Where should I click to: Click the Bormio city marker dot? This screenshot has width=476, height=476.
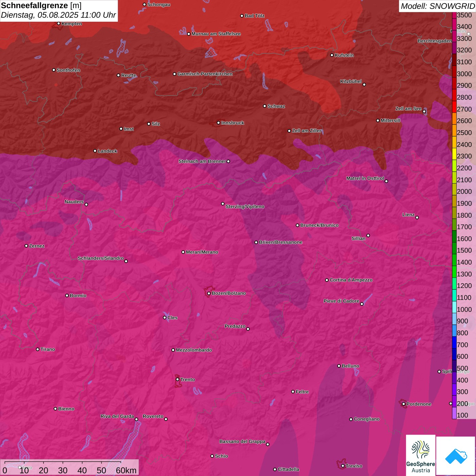click(67, 295)
